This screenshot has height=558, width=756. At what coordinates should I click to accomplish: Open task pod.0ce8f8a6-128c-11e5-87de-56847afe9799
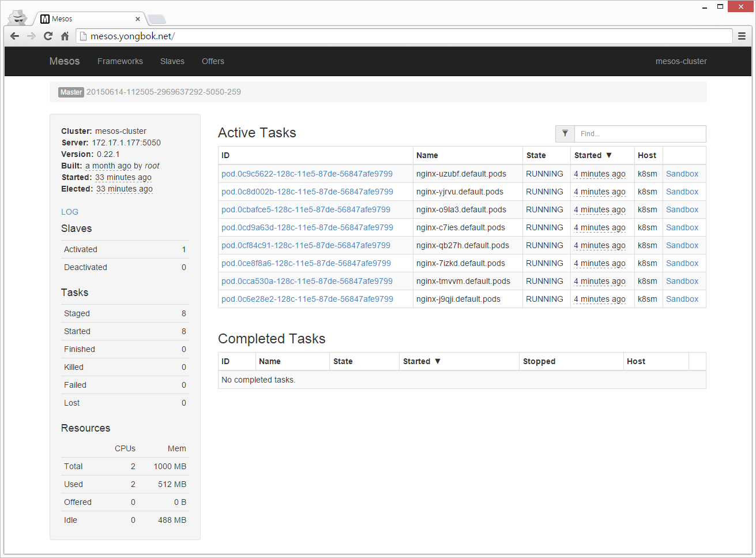click(306, 263)
